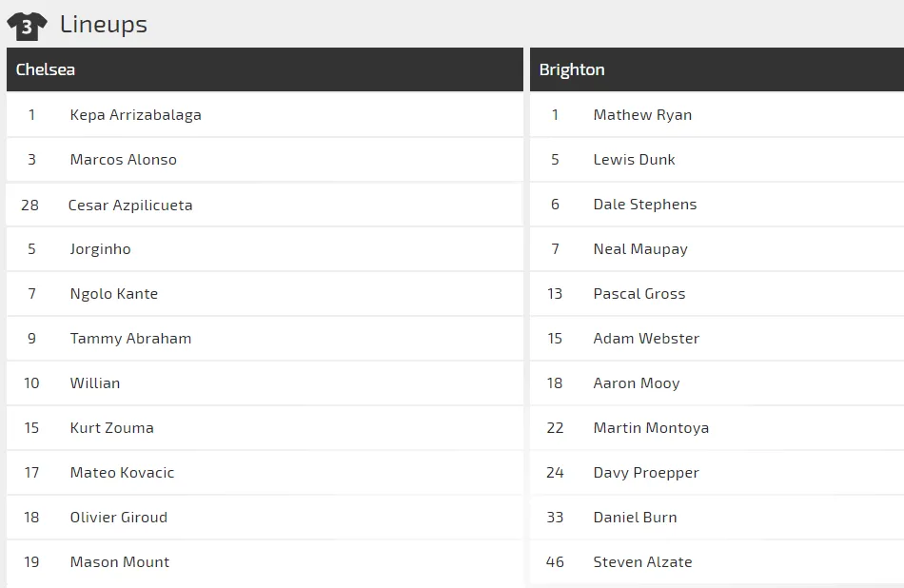Select the Chelsea team header

coord(46,69)
